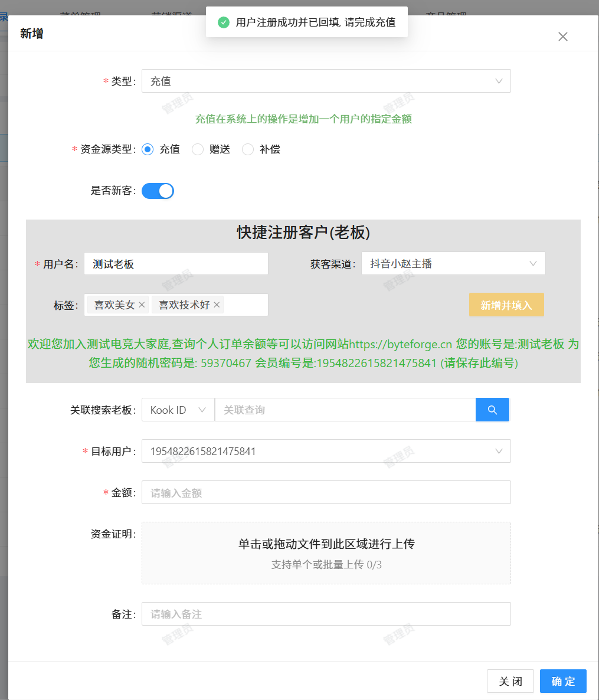The image size is (599, 700).
Task: Toggle the 是否新客 switch off
Action: point(158,191)
